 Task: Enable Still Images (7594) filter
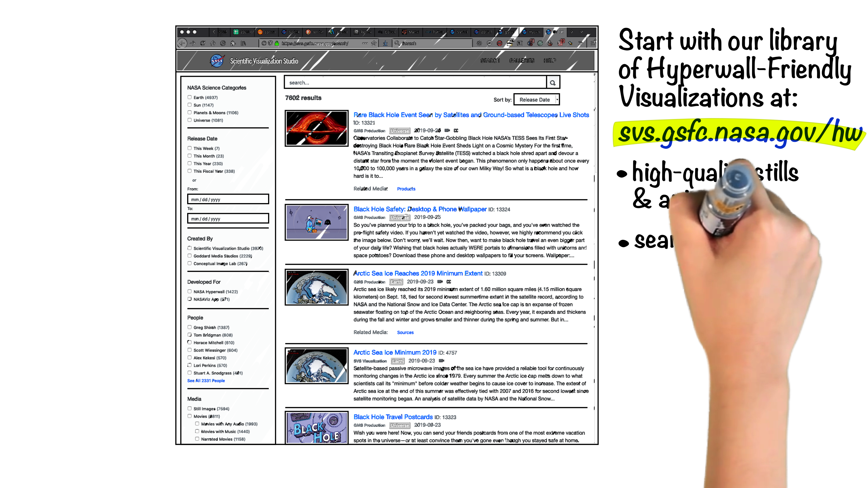coord(189,408)
